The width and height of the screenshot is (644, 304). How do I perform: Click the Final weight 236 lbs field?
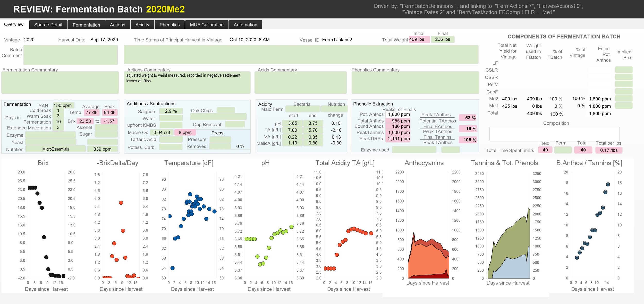(443, 39)
